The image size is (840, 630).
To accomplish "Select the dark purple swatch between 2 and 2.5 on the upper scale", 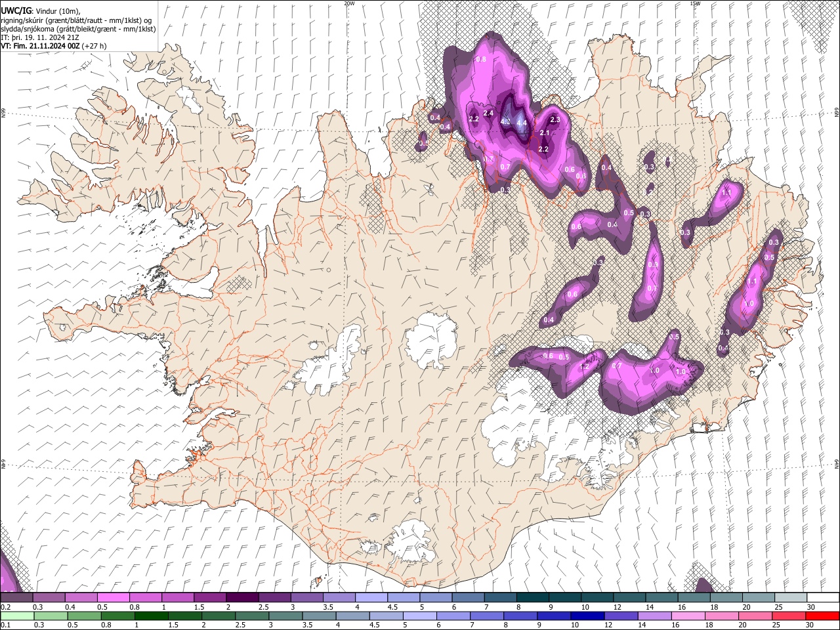I will (242, 597).
